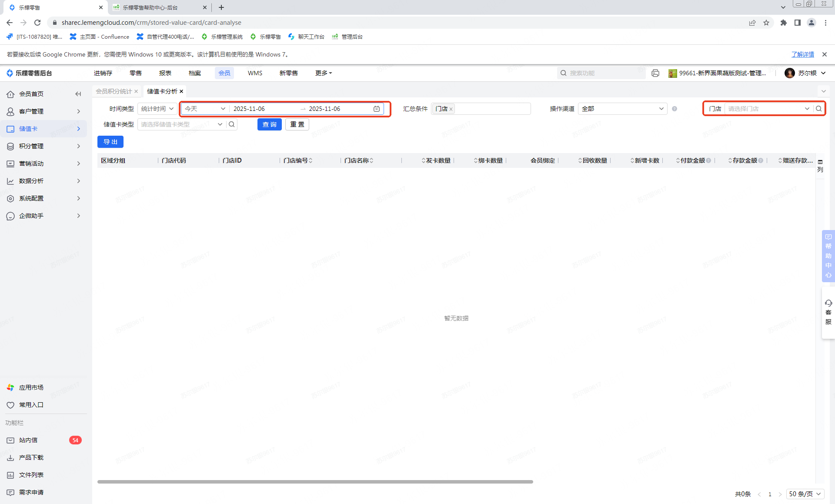Expand the 操作渠道 dropdown showing 全部
This screenshot has width=835, height=504.
click(x=622, y=109)
